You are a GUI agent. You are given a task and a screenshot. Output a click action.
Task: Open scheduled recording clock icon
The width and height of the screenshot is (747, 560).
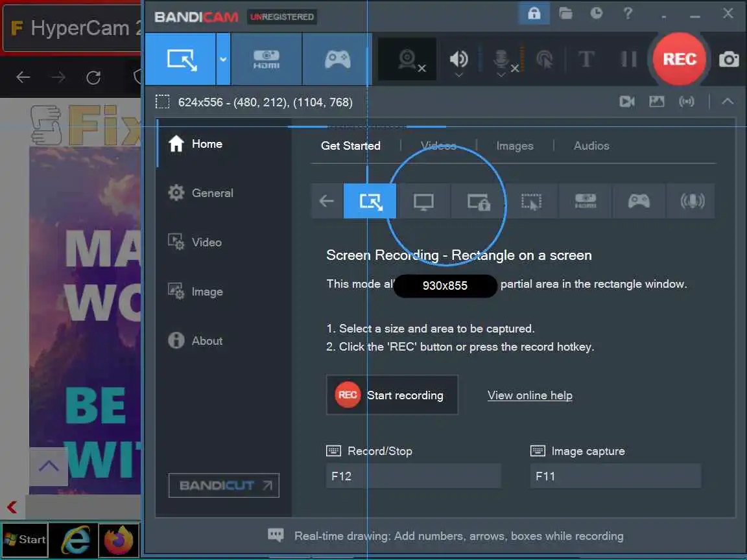597,13
